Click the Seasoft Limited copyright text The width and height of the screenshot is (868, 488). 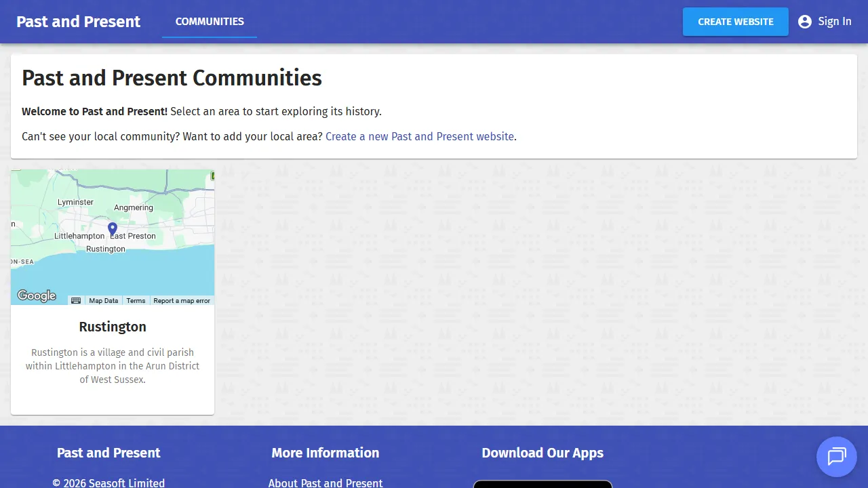click(x=108, y=483)
